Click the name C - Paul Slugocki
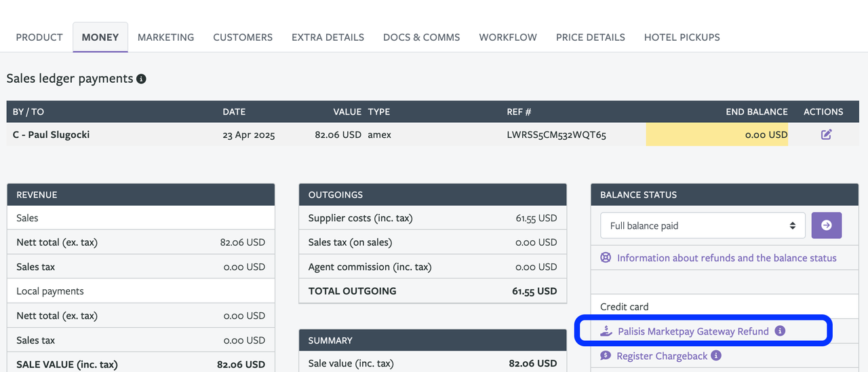 click(x=51, y=134)
